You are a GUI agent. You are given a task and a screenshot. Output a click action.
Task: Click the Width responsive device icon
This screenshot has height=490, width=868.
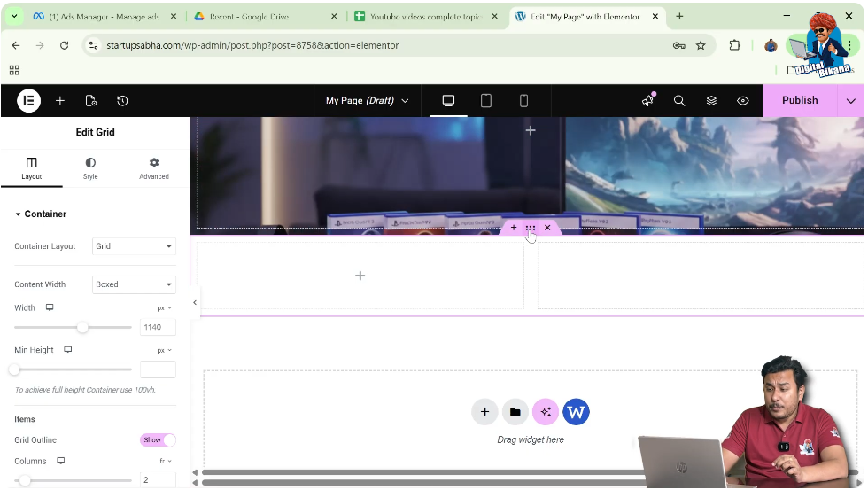[x=50, y=307]
